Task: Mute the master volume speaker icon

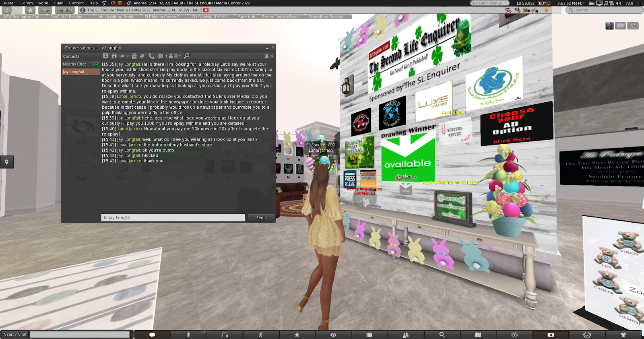Action: (x=618, y=3)
